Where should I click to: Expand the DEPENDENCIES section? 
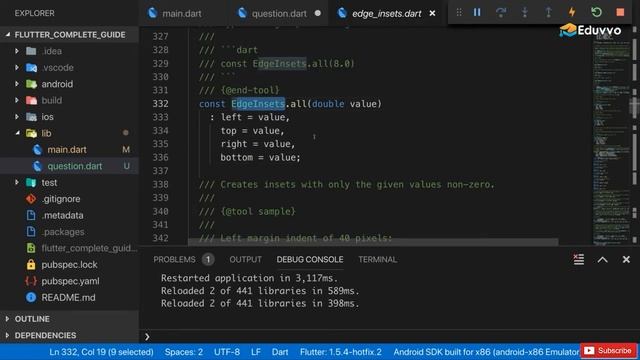coord(45,336)
